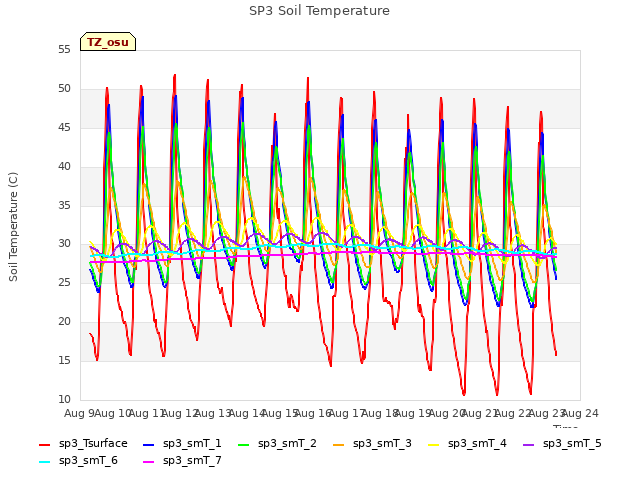The width and height of the screenshot is (640, 480).
Task: Click the sp3_smT_3 legend entry
Action: coord(372,444)
